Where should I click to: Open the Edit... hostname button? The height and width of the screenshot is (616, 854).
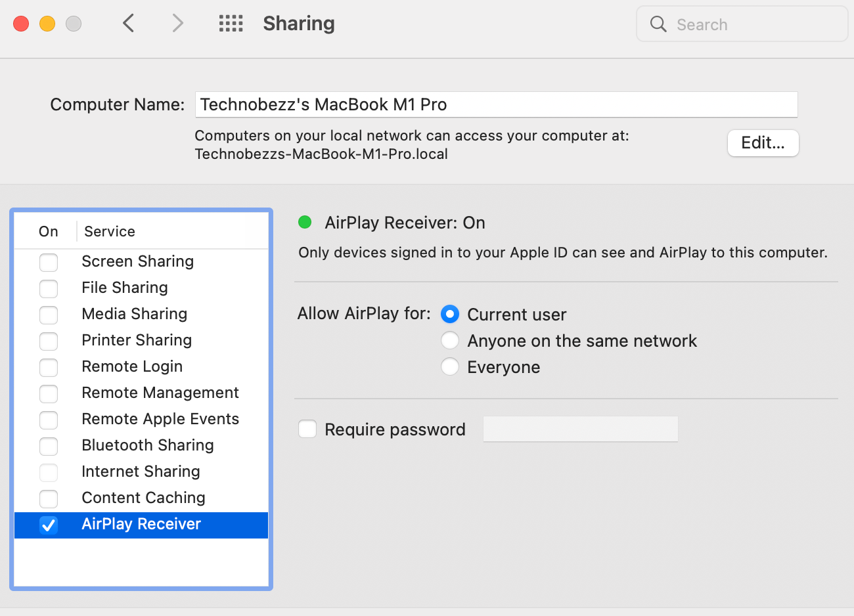(763, 143)
